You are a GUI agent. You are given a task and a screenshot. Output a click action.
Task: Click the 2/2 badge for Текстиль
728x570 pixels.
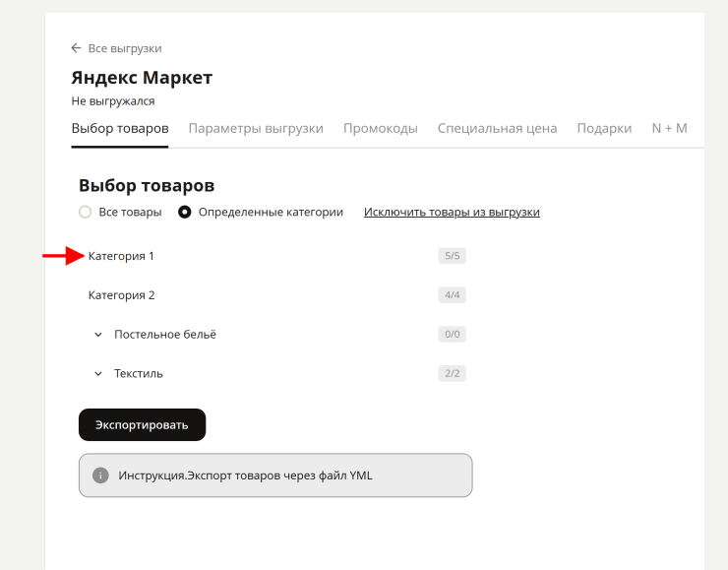pyautogui.click(x=453, y=373)
